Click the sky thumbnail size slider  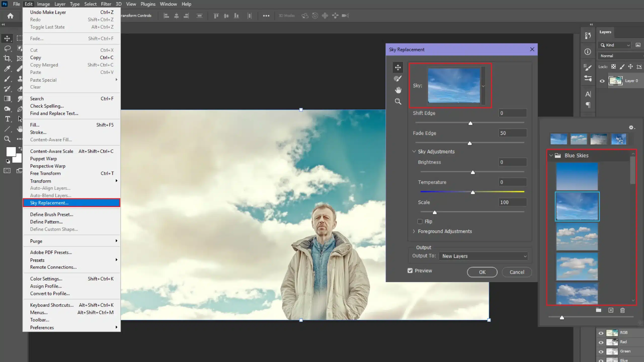(562, 318)
